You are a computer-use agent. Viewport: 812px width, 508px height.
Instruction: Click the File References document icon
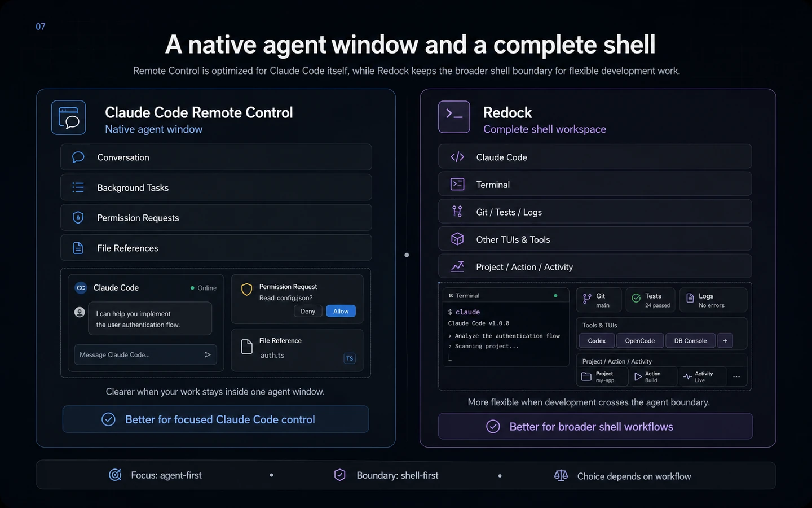78,248
